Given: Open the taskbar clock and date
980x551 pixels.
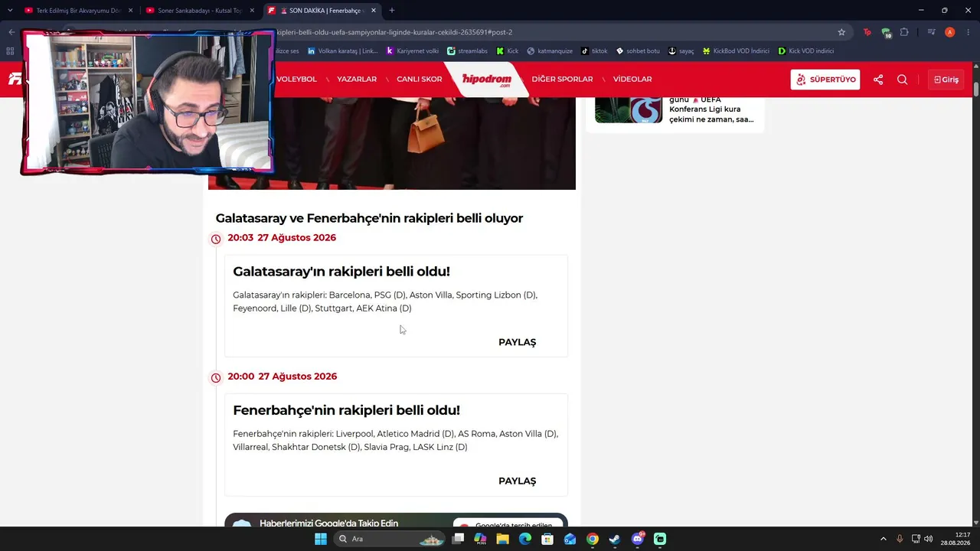Looking at the screenshot, I should [957, 539].
